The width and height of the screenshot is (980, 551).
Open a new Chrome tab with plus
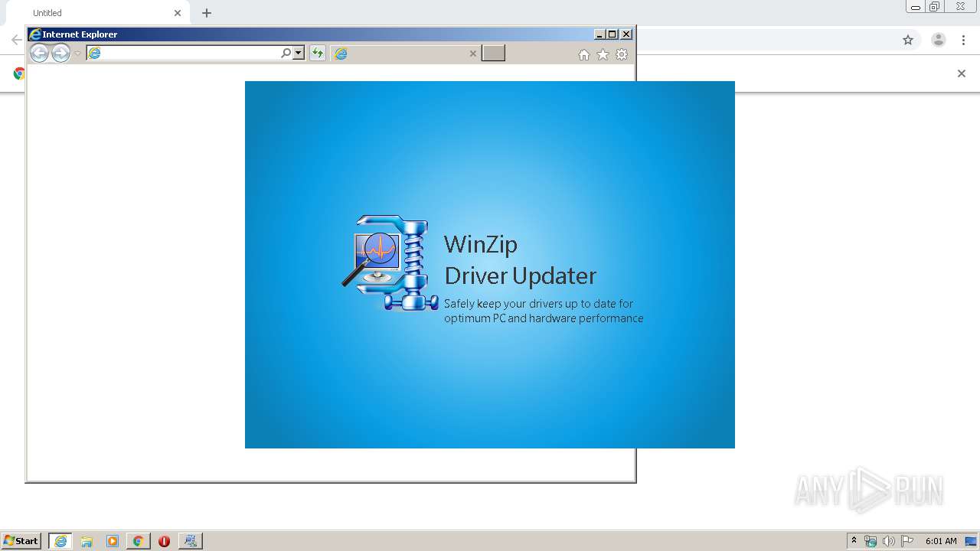point(207,13)
